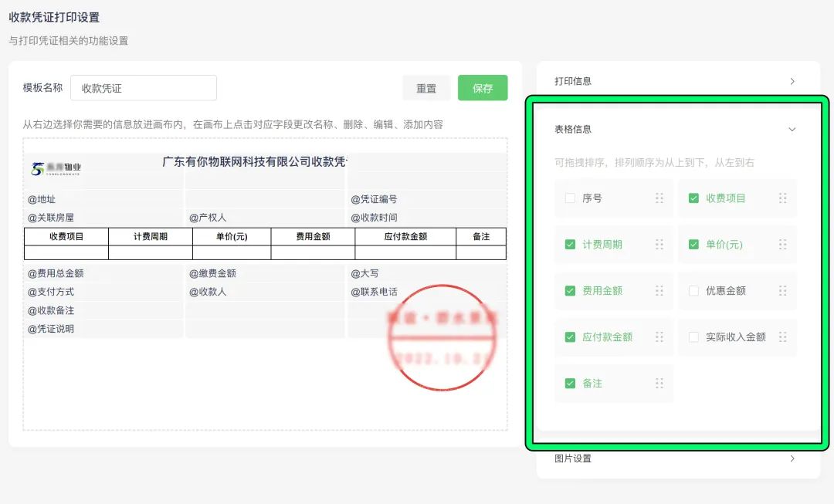
Task: Click drag handle beside 实际收入金额 field
Action: [782, 337]
